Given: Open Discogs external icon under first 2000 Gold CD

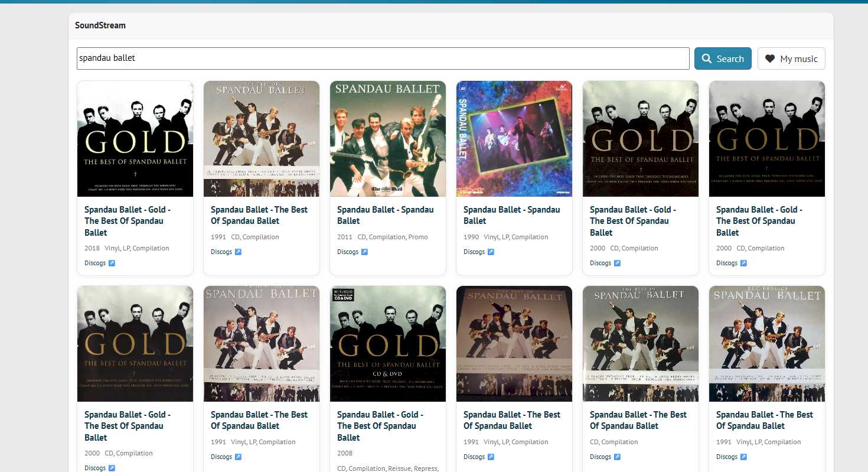Looking at the screenshot, I should 617,263.
